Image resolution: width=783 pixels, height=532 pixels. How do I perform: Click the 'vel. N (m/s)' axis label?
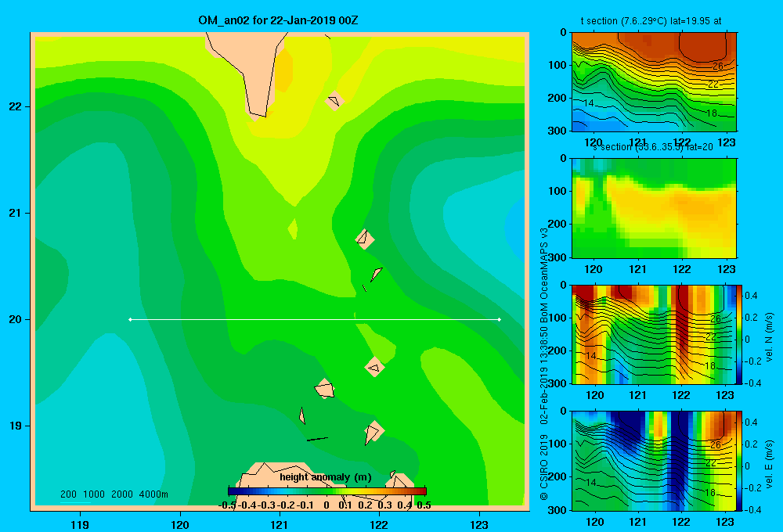769,337
